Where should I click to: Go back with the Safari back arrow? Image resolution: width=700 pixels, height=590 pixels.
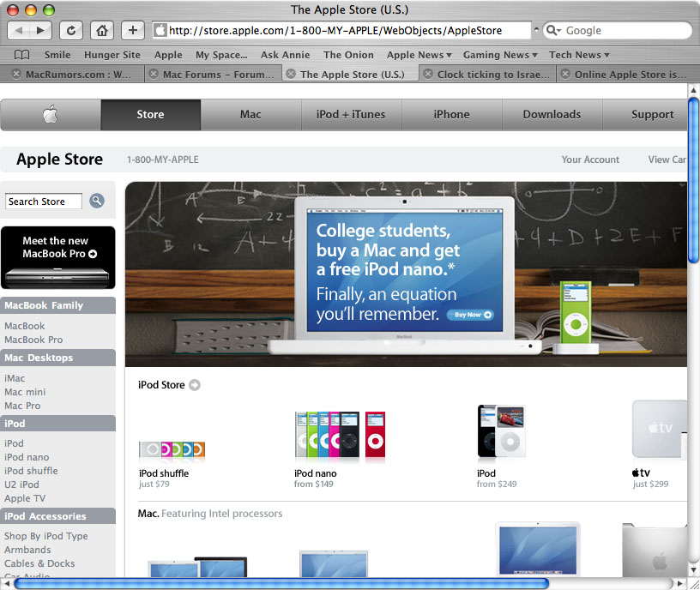point(18,30)
